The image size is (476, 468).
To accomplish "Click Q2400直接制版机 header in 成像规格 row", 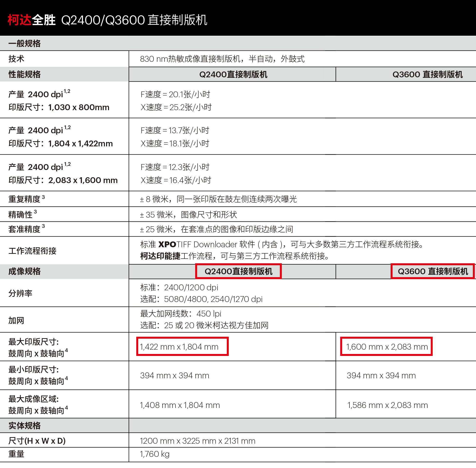I will 238,271.
